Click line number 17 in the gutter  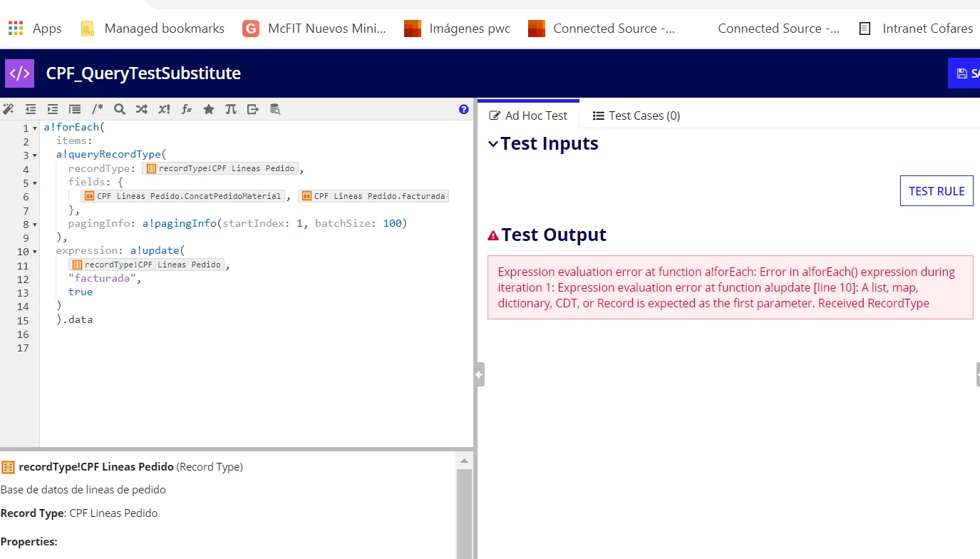pyautogui.click(x=22, y=348)
